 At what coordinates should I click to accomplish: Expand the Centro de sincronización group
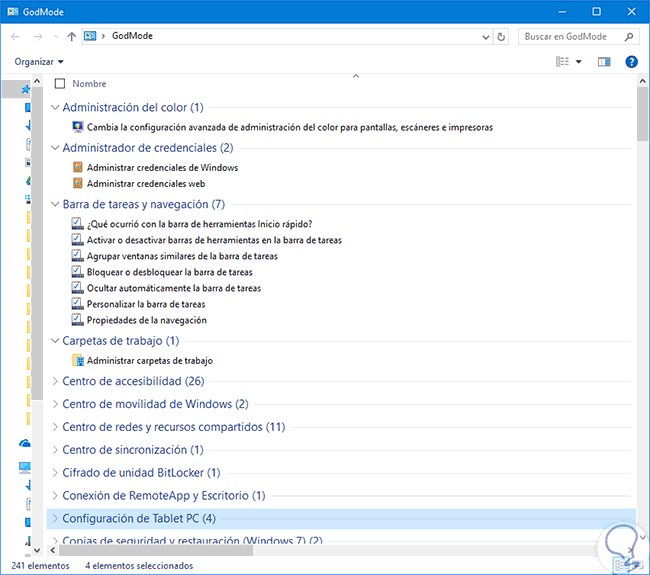coord(55,449)
